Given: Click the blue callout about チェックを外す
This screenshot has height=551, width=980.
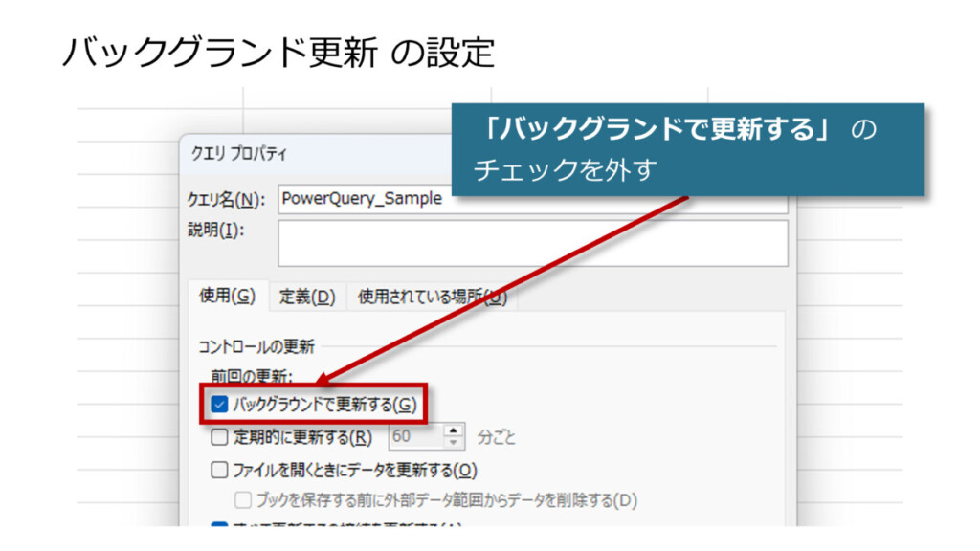Looking at the screenshot, I should point(686,149).
